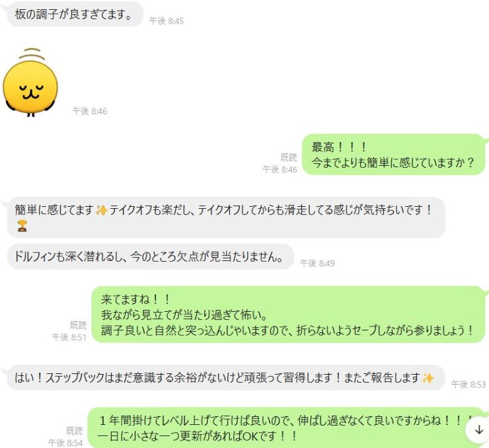Viewport: 489px width, 448px height.
Task: Select the green bubble starting with 最高！！！
Action: click(x=394, y=155)
